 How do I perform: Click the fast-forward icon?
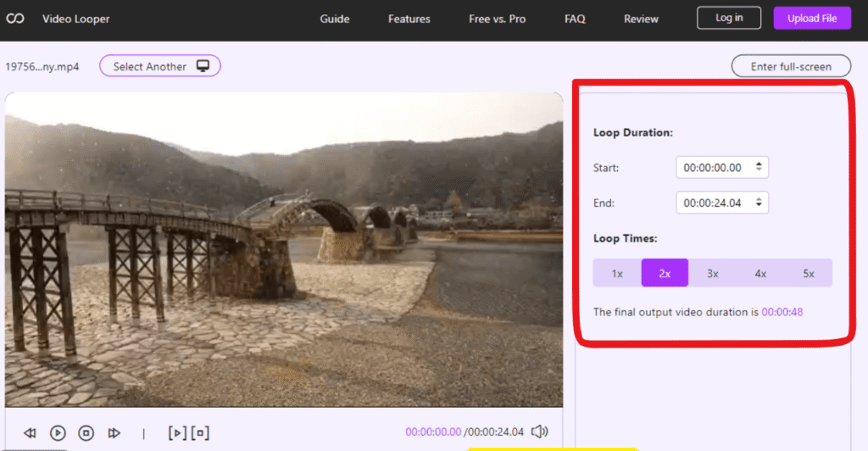point(114,433)
